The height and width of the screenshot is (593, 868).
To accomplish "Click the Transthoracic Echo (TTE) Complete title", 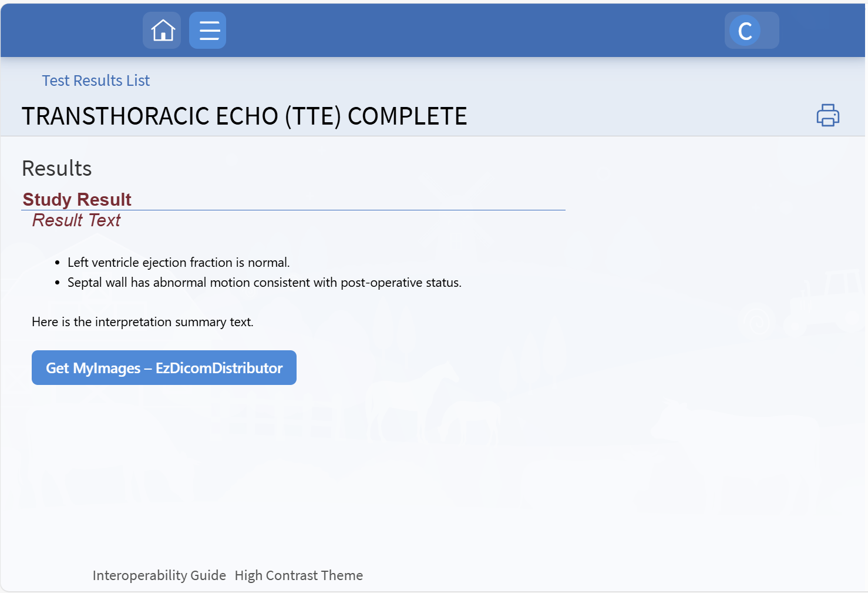I will click(244, 116).
